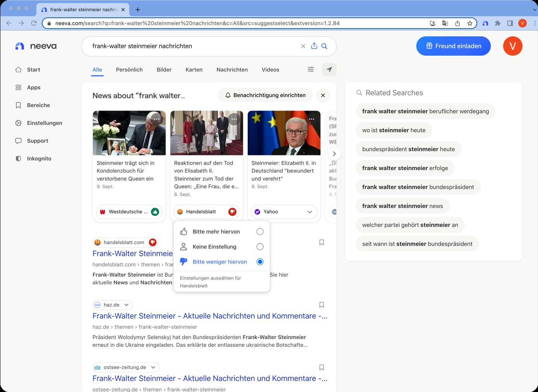538x392 pixels.
Task: Reload the page
Action: (34, 23)
